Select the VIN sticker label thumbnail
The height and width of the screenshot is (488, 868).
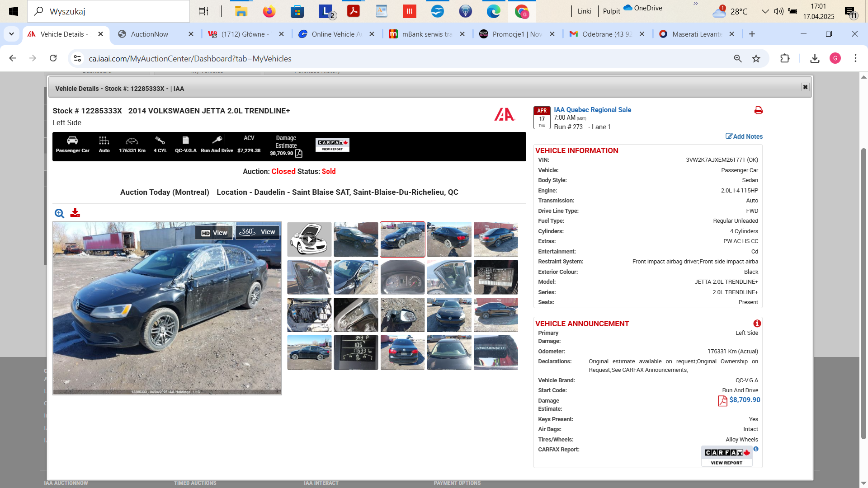(496, 277)
